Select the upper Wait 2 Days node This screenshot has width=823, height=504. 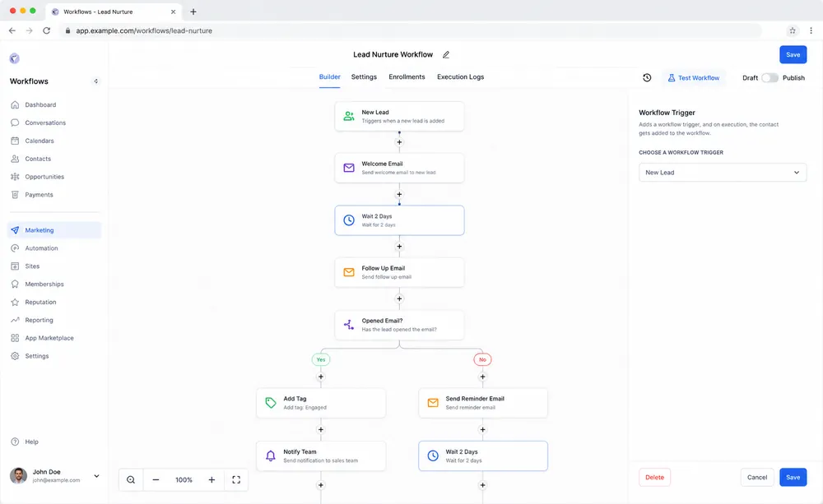399,220
